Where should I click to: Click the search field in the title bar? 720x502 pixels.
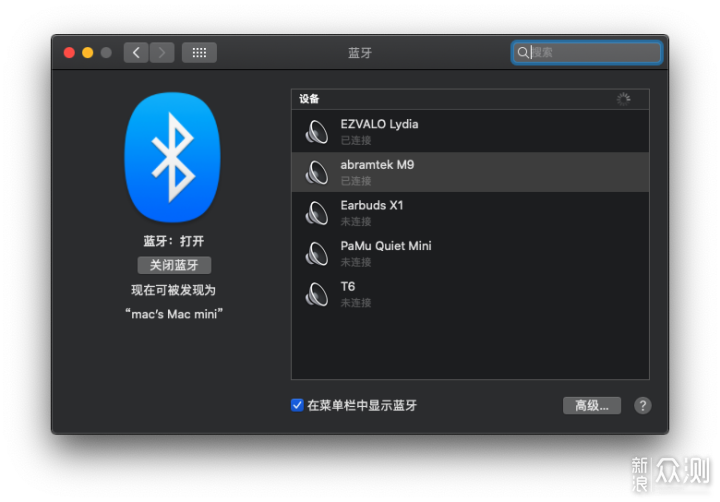[586, 52]
